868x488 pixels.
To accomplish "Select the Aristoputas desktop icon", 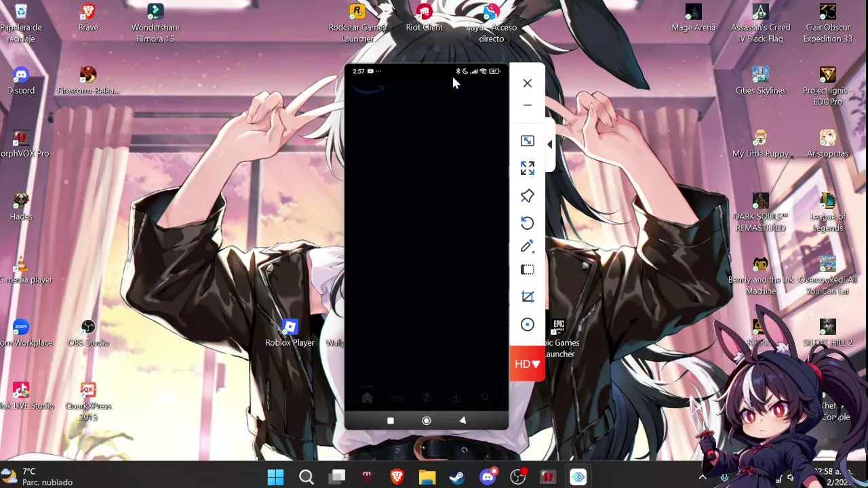I will [x=827, y=144].
